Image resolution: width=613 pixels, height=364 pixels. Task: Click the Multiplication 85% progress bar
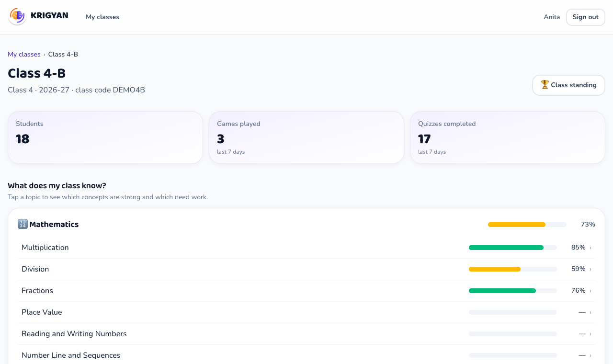513,248
